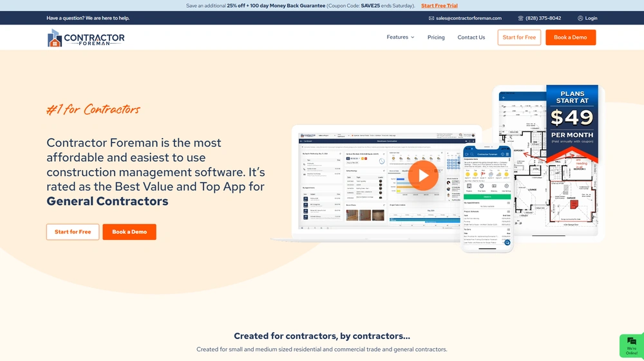Open the Pricing page
644x361 pixels.
coord(436,37)
